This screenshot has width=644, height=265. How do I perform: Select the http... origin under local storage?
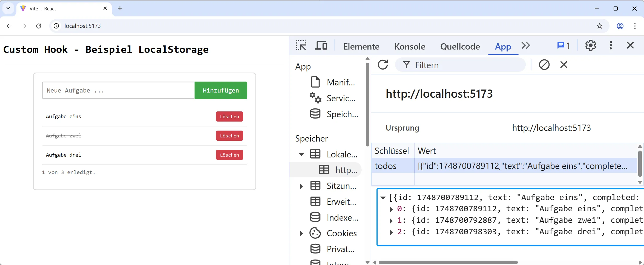pos(338,170)
